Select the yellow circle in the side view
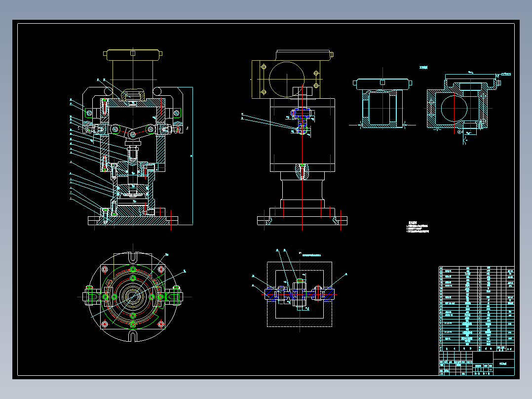The width and height of the screenshot is (532, 399). click(287, 80)
